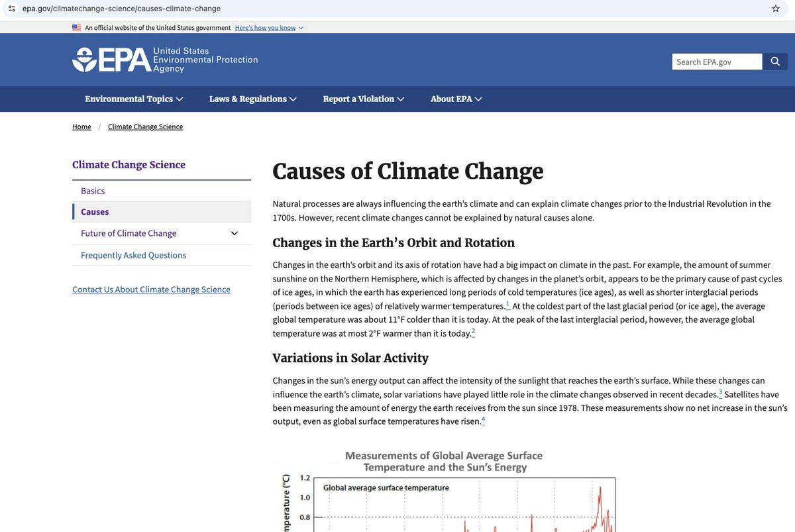Bookmark this page with the star icon

(x=776, y=9)
